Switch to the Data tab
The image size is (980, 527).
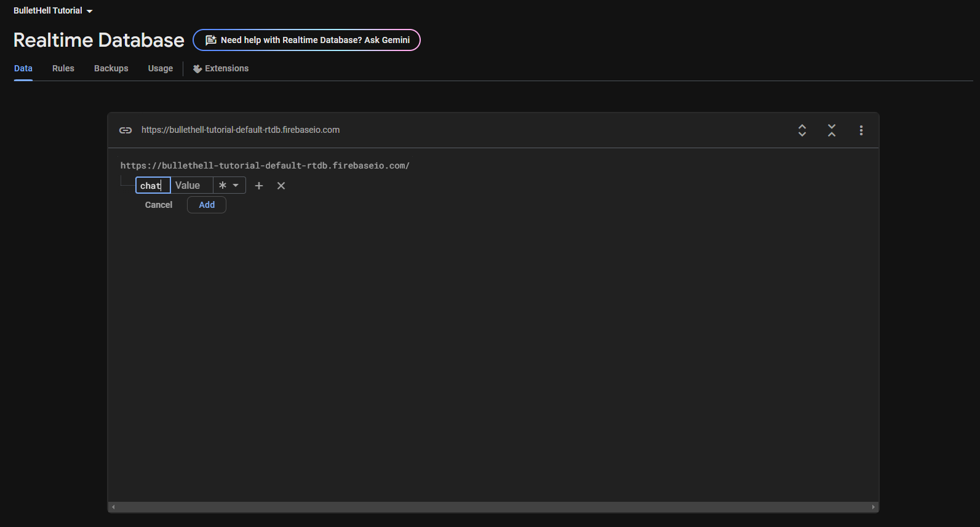click(23, 68)
